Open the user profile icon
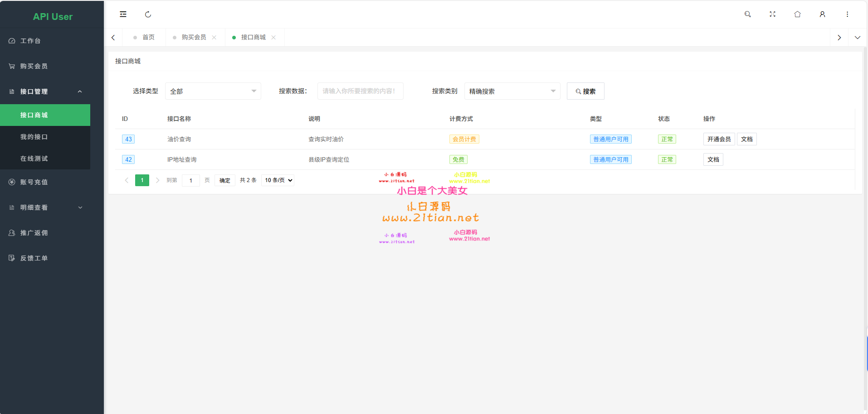868x414 pixels. [822, 14]
